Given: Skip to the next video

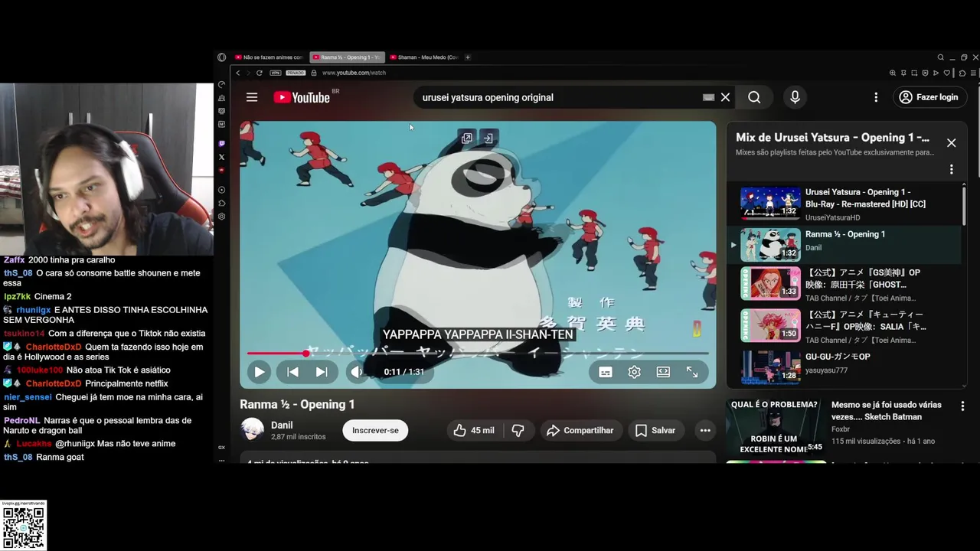Looking at the screenshot, I should [322, 372].
